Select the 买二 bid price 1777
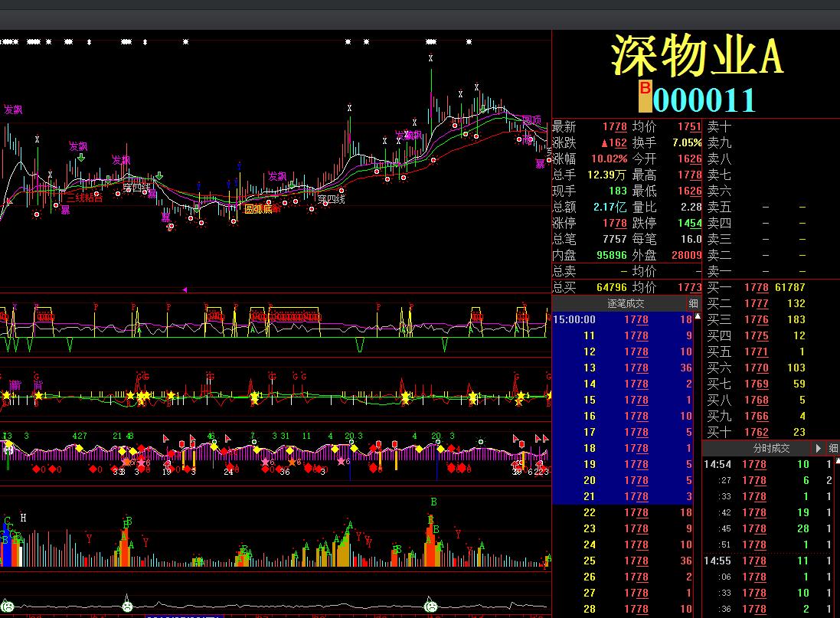 click(757, 304)
